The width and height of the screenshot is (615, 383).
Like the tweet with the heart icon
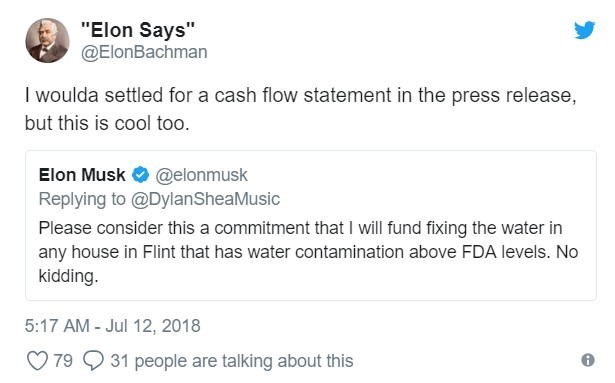[37, 361]
